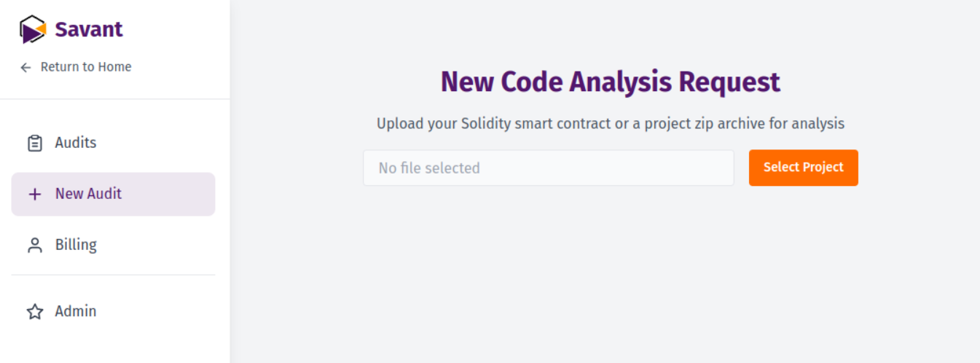Click the Savant hexagon logo icon
Viewport: 980px width, 363px height.
pyautogui.click(x=33, y=30)
